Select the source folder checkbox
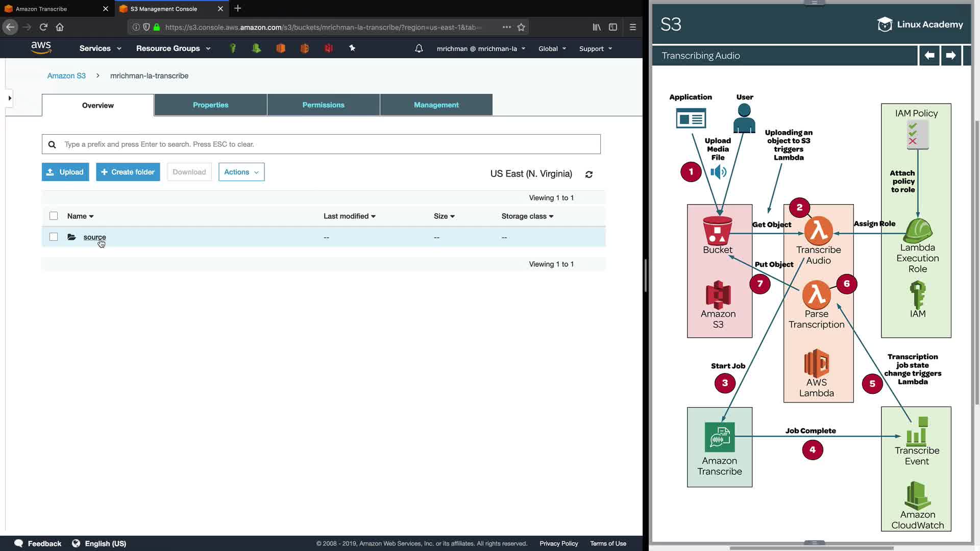980x551 pixels. coord(54,237)
